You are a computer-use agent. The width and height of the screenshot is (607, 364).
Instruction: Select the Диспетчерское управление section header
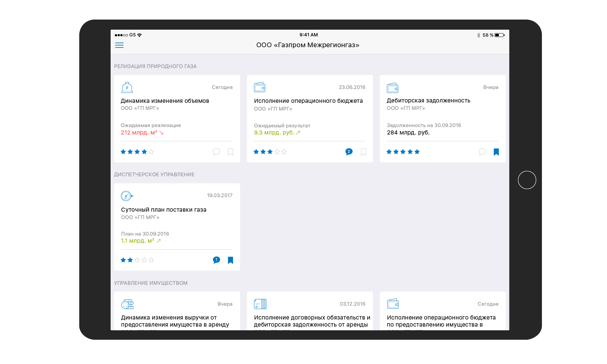pyautogui.click(x=154, y=175)
